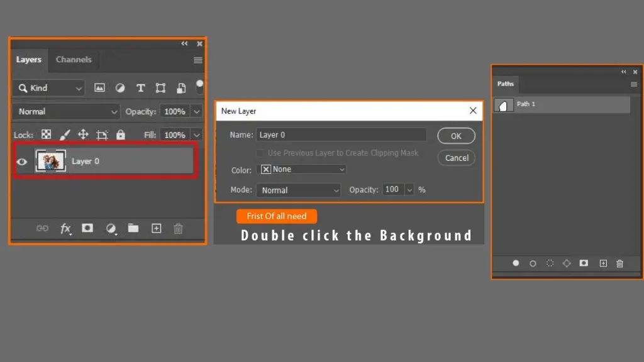
Task: Select the Path 1 row
Action: [562, 105]
